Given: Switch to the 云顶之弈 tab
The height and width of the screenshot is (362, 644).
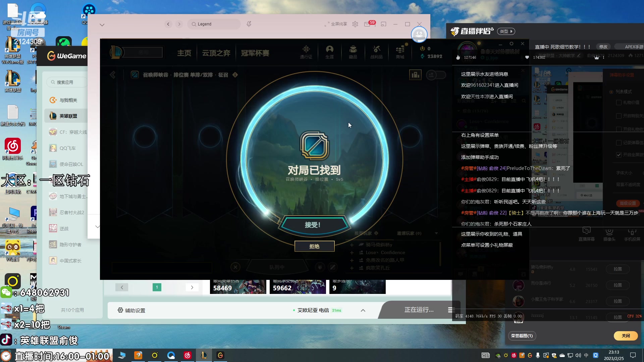Looking at the screenshot, I should [x=216, y=53].
